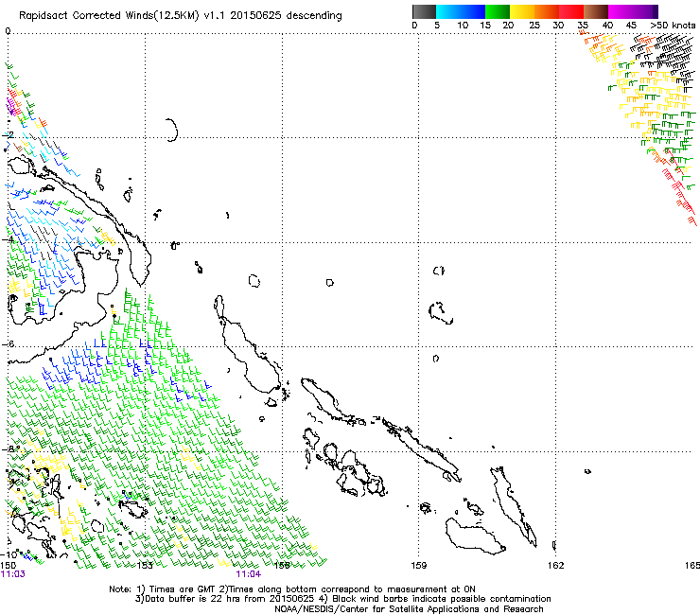
Task: Click the '30' label under the color bar
Action: point(558,25)
